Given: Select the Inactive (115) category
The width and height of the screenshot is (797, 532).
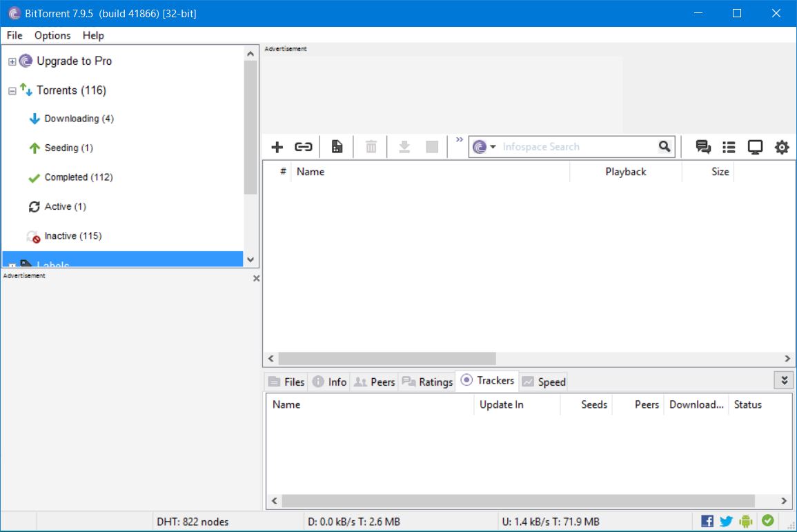Looking at the screenshot, I should (72, 236).
